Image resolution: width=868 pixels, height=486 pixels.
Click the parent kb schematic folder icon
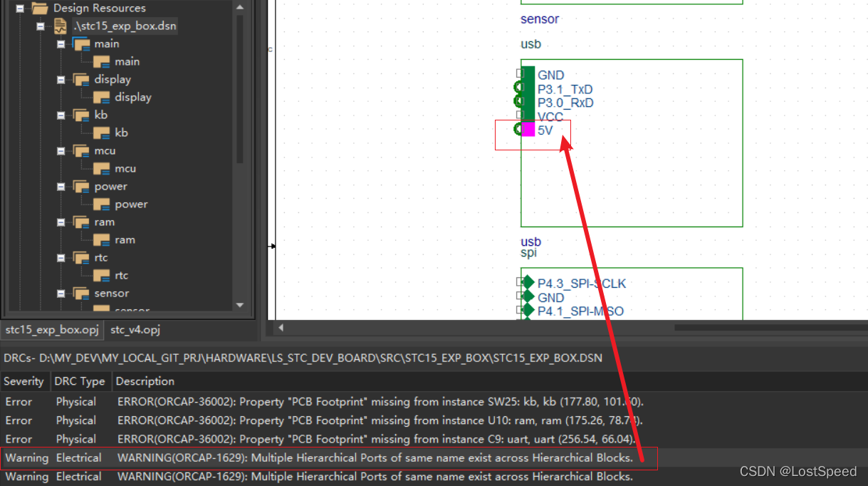coord(82,115)
